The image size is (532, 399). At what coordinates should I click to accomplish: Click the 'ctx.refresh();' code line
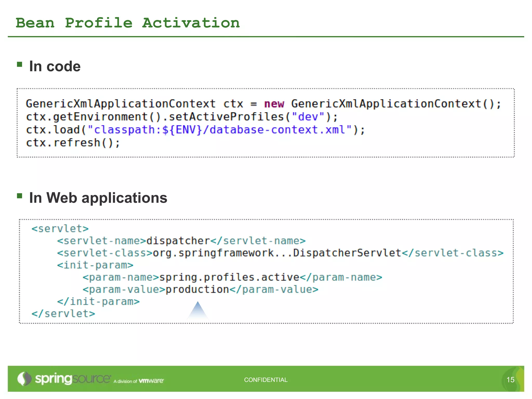point(73,143)
